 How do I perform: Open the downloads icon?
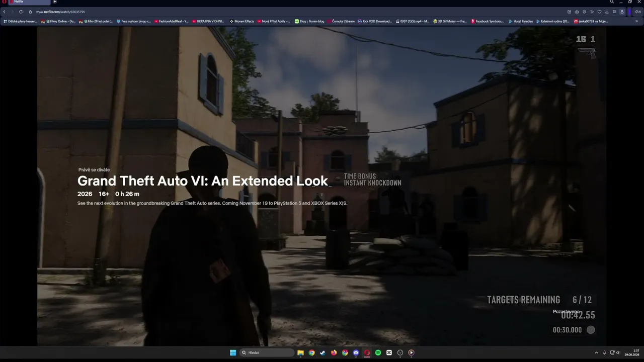pyautogui.click(x=607, y=12)
